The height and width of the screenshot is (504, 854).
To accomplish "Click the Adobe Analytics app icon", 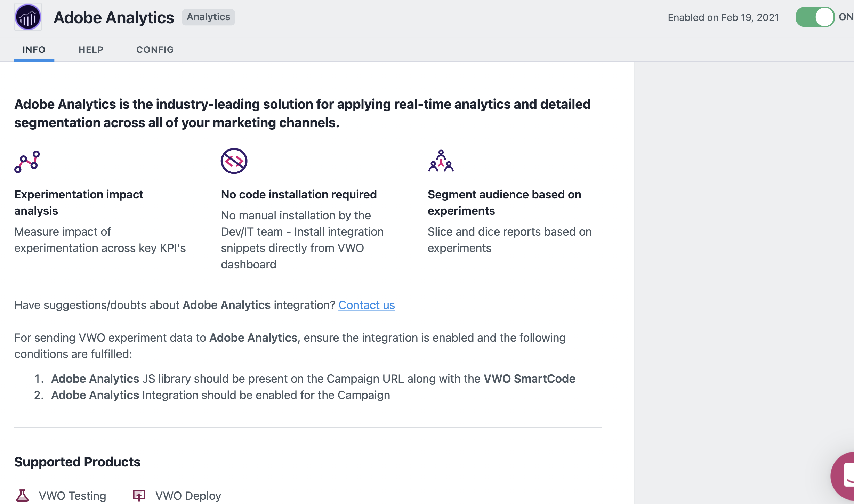I will click(27, 16).
